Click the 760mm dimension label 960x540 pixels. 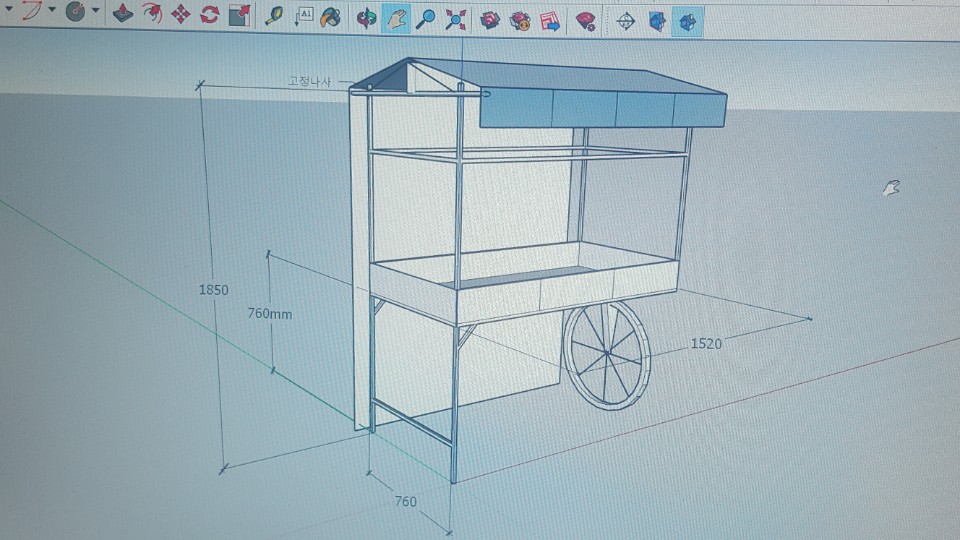point(270,313)
